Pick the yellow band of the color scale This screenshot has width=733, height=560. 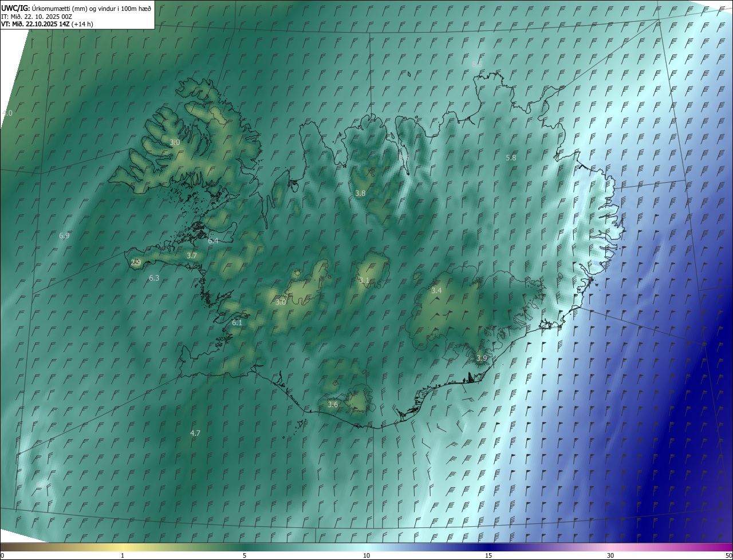click(x=123, y=547)
